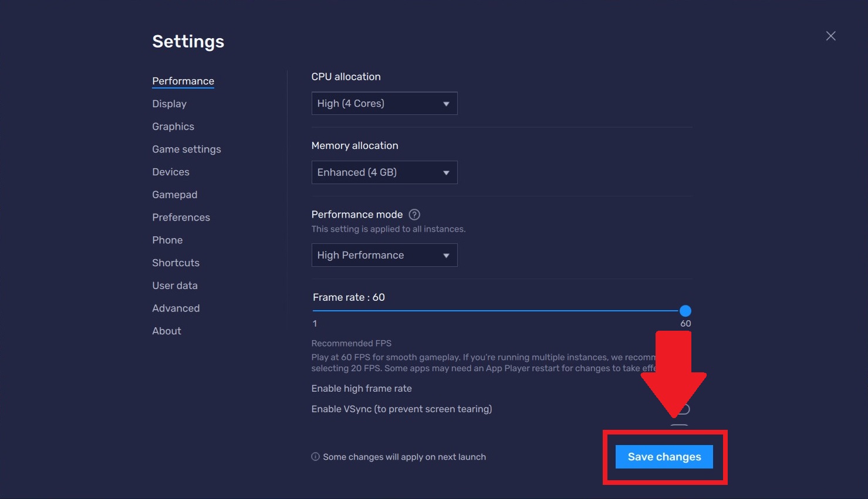The height and width of the screenshot is (499, 868).
Task: Click the frame rate slider handle at 60
Action: click(x=685, y=311)
